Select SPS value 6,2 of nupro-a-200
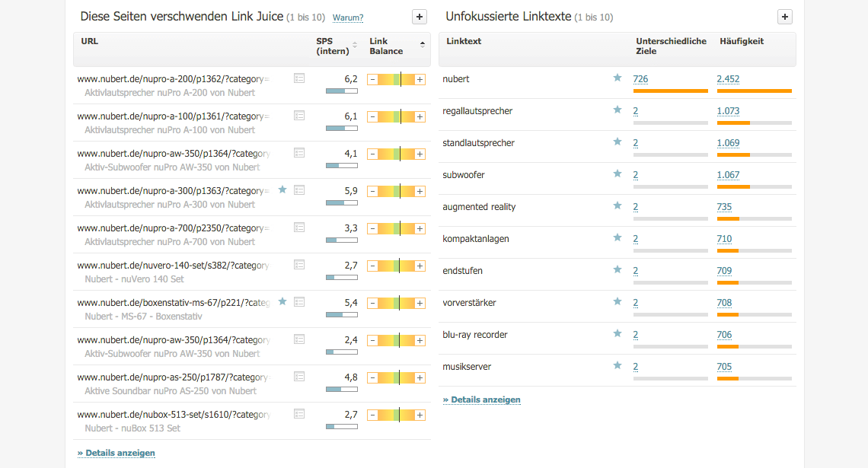This screenshot has width=868, height=468. pos(351,79)
